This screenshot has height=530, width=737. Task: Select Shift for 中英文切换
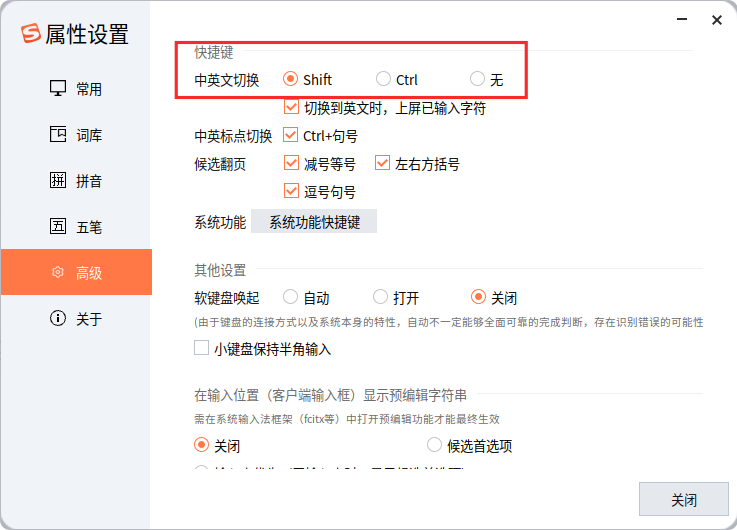pos(290,79)
